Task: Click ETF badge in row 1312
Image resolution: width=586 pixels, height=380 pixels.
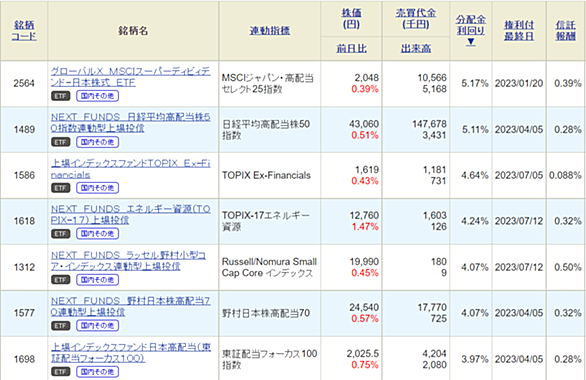Action: (x=61, y=280)
